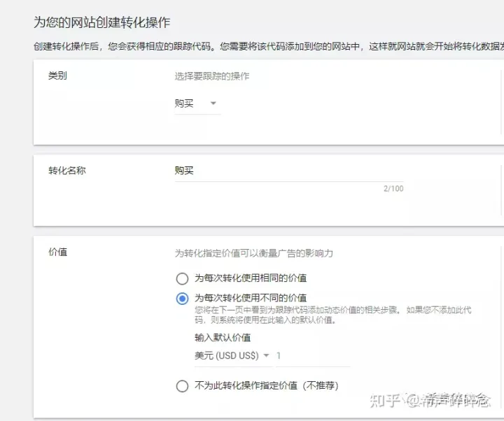The width and height of the screenshot is (504, 421).
Task: Select 为每次转化使用相同的价值 radio button
Action: (182, 278)
